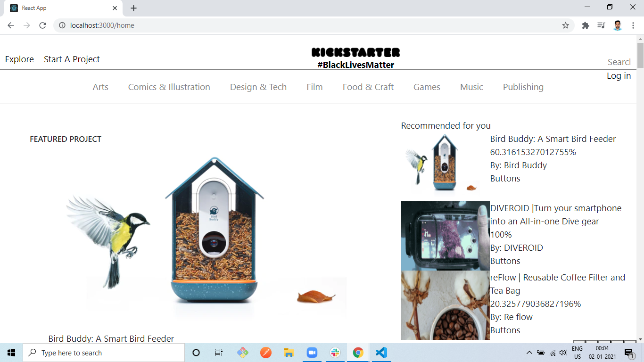Click Buttons under Bird Buddy recommendation
The height and width of the screenshot is (362, 644).
click(x=505, y=179)
